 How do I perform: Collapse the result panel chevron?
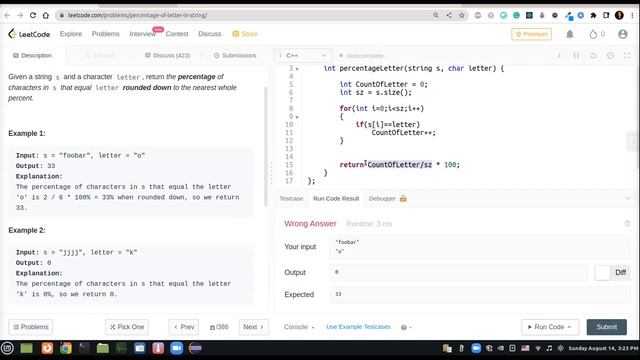click(x=627, y=198)
